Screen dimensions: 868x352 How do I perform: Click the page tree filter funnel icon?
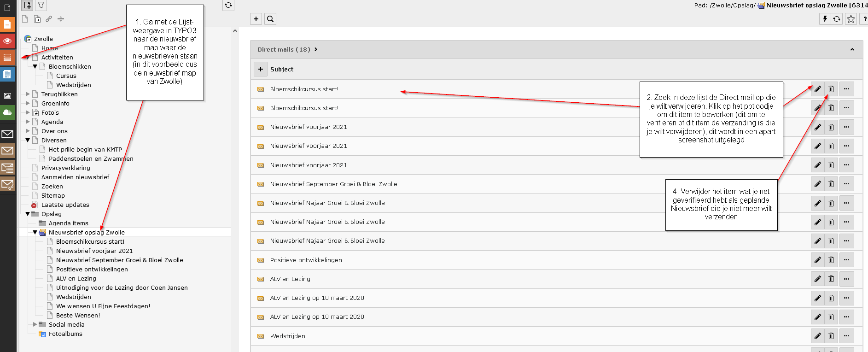[41, 5]
